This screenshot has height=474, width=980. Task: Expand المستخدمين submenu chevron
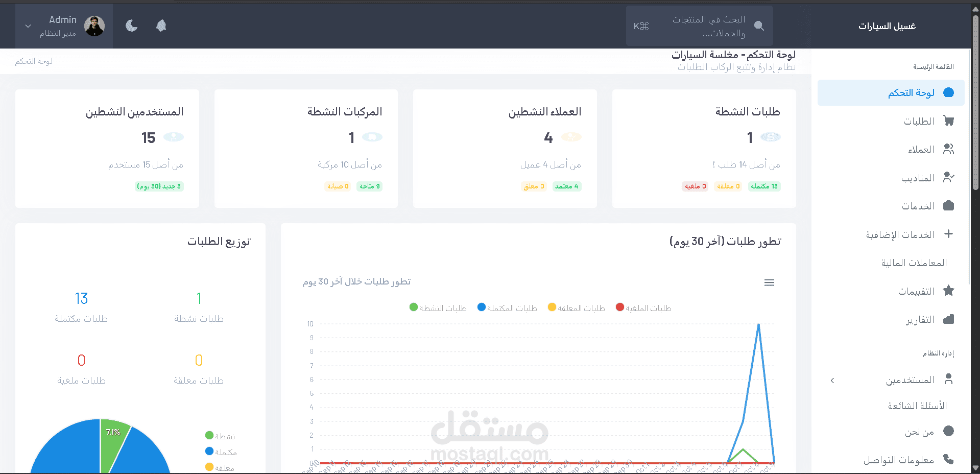[832, 381]
